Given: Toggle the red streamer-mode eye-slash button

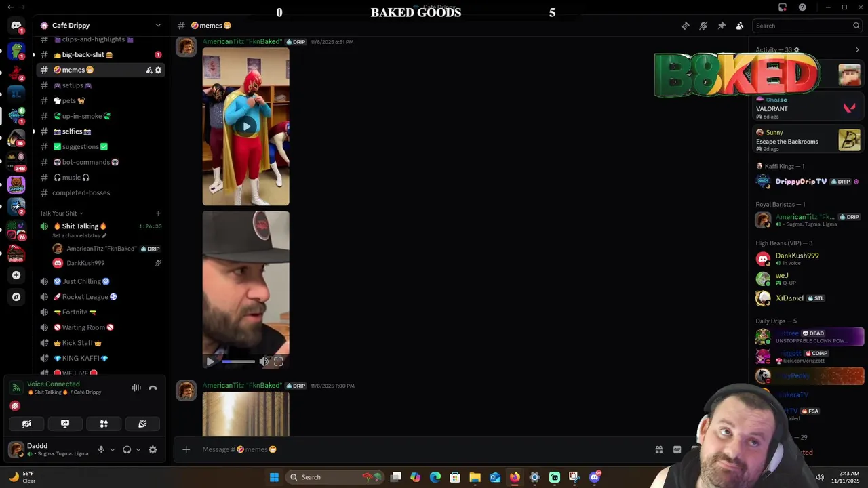Looking at the screenshot, I should coord(15,406).
